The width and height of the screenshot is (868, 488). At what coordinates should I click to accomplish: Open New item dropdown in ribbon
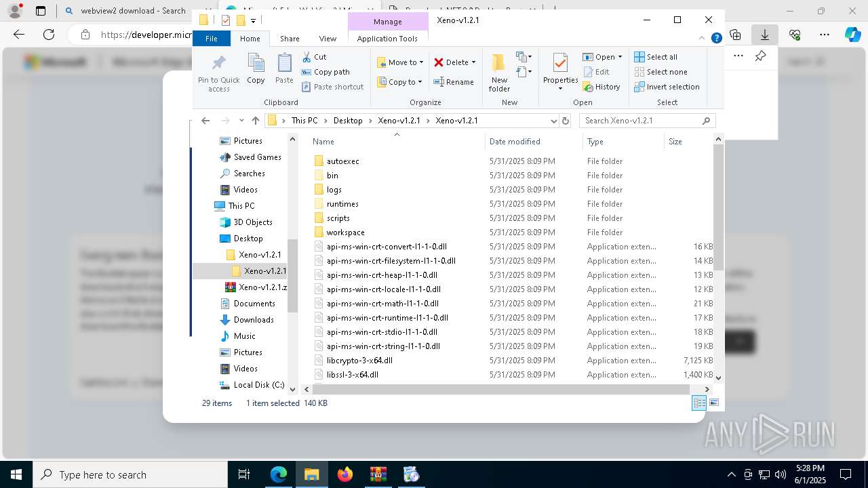pos(524,57)
